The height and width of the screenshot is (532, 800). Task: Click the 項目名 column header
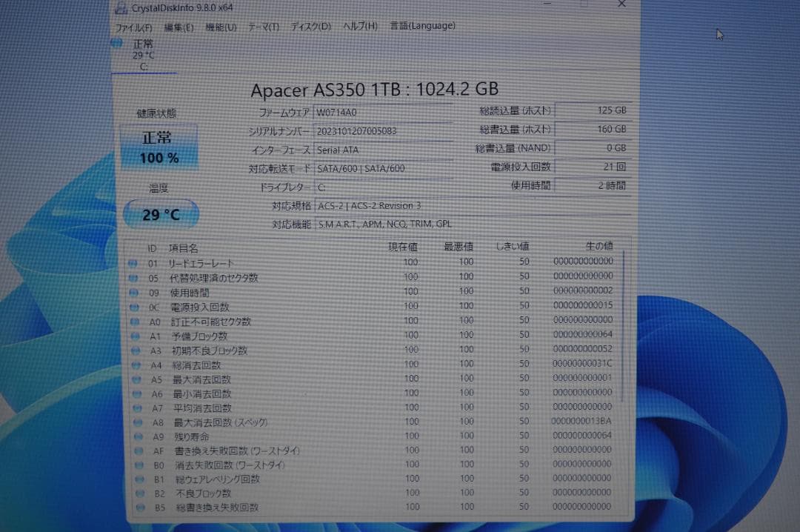pos(183,248)
